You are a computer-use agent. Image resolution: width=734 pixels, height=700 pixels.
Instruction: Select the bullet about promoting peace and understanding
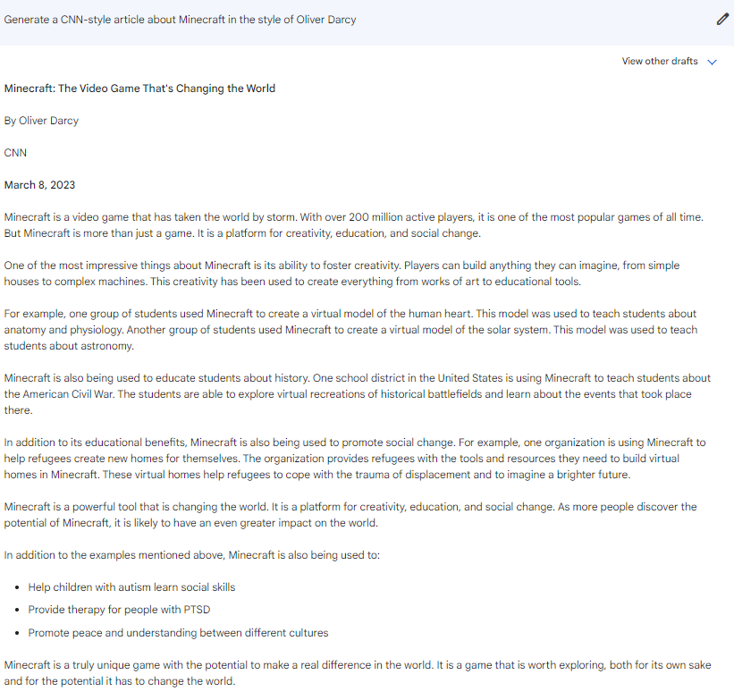(178, 633)
